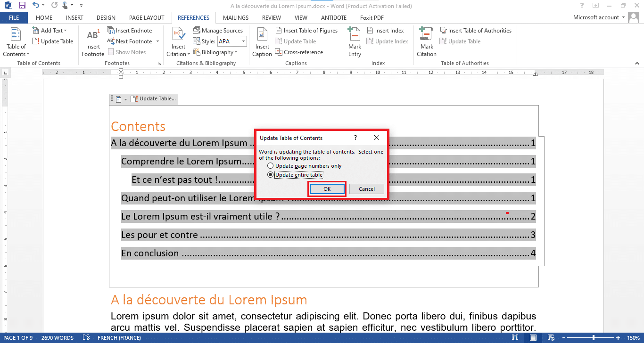The width and height of the screenshot is (644, 343).
Task: Open the Foxit PDF tab
Action: click(372, 18)
